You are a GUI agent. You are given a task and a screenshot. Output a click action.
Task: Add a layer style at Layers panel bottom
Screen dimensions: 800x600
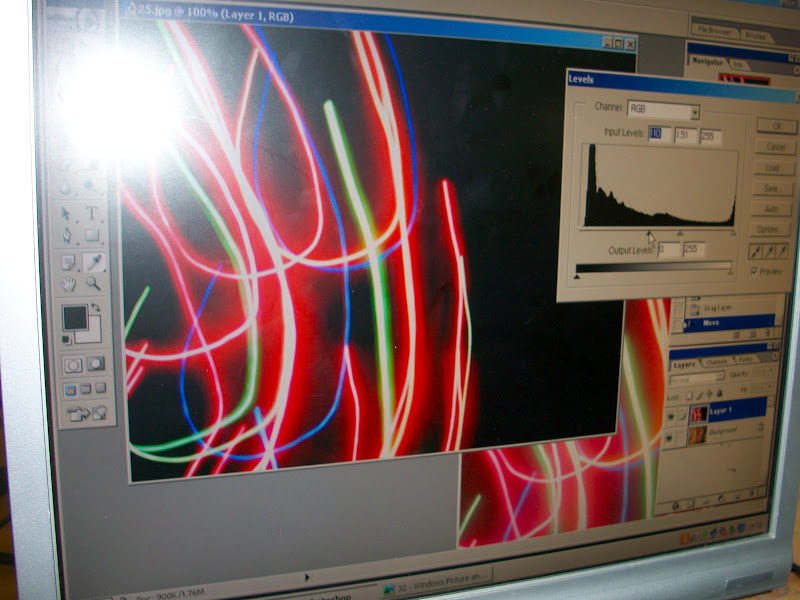676,506
